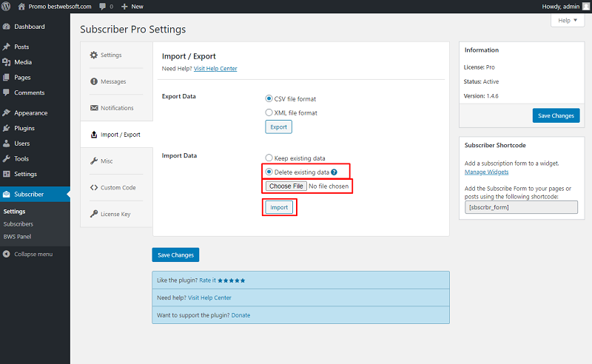The height and width of the screenshot is (364, 592).
Task: Click the WordPress logo icon
Action: point(6,7)
